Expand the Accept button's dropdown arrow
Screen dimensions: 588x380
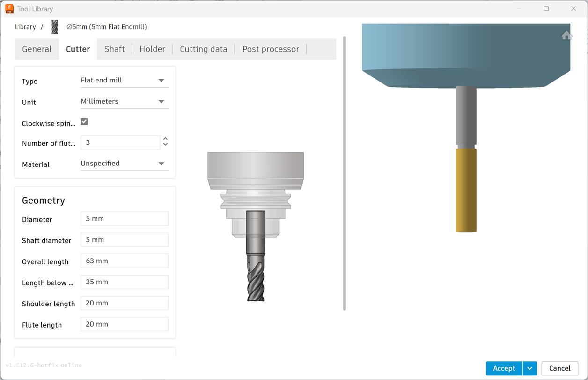[x=529, y=368]
